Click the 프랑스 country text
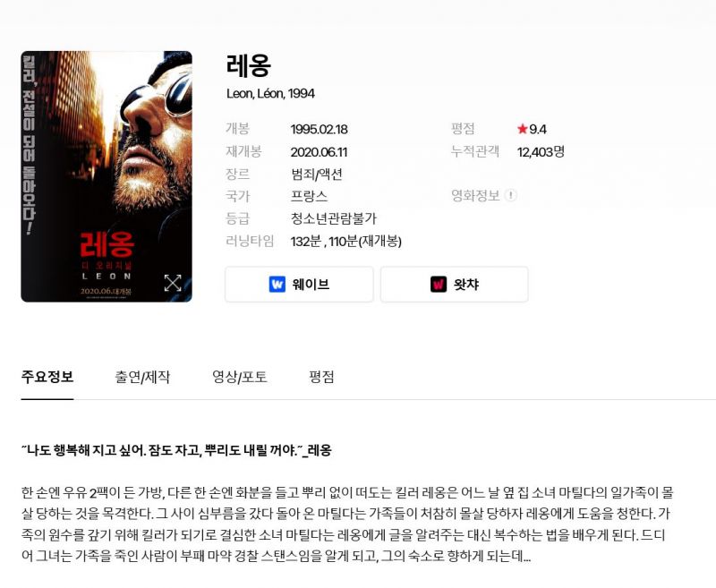This screenshot has height=588, width=716. [309, 196]
